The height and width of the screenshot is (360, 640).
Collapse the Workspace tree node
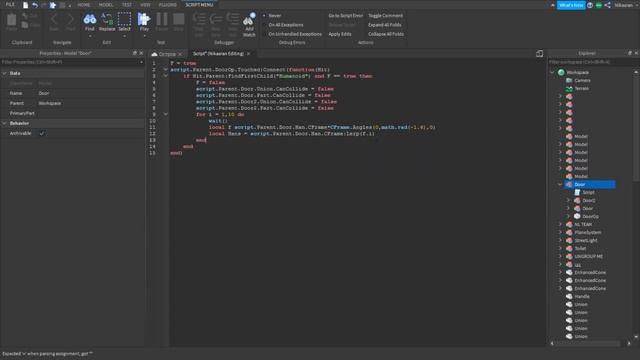pos(552,72)
